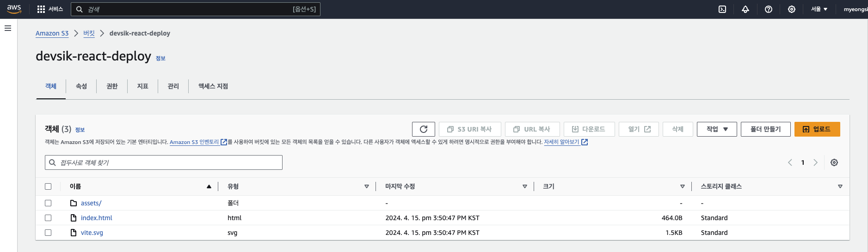Open the vite.svg object link
The image size is (868, 252).
click(x=92, y=233)
